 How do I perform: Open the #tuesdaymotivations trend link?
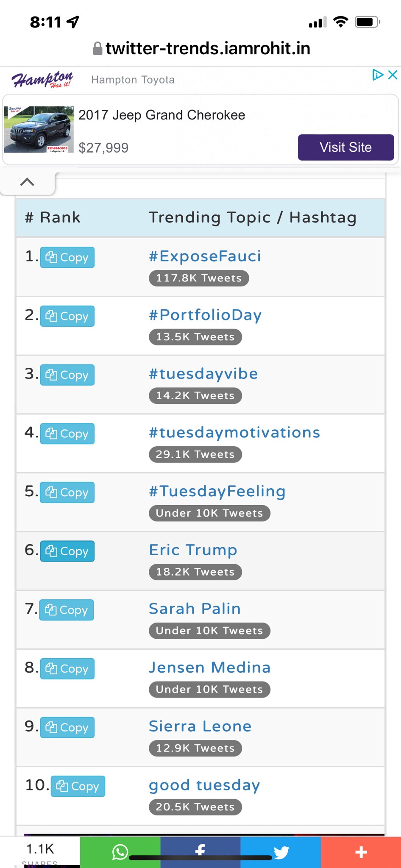(x=234, y=433)
